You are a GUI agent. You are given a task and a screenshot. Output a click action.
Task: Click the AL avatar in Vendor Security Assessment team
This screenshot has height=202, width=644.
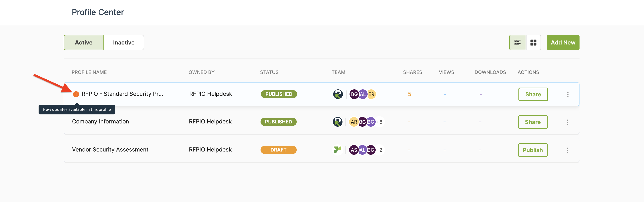coord(363,150)
